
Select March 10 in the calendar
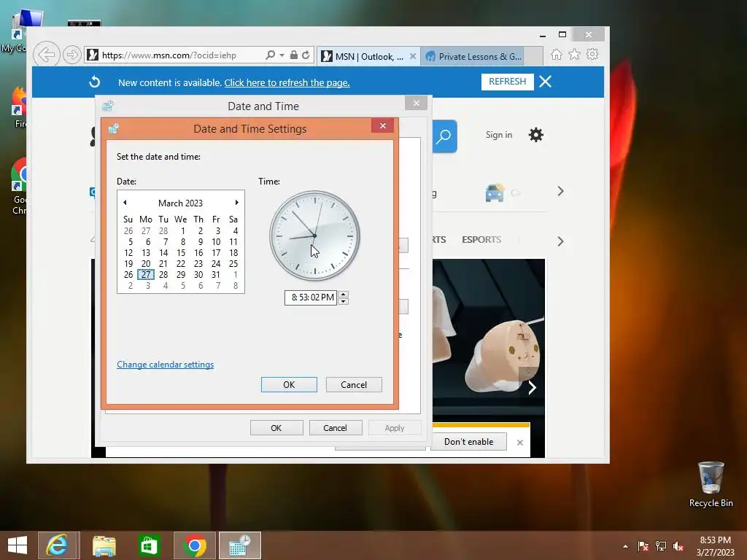click(x=216, y=242)
